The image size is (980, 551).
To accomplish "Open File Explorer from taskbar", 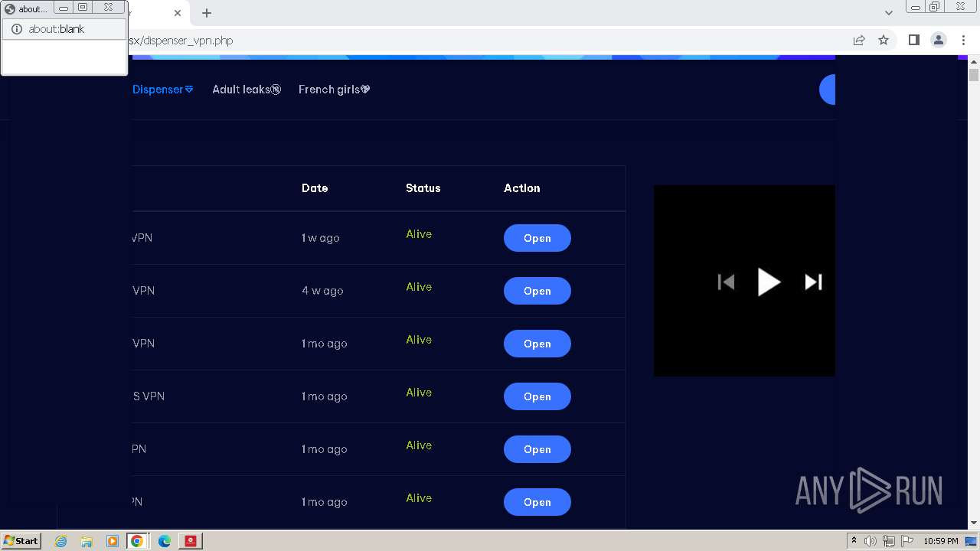I will (87, 541).
